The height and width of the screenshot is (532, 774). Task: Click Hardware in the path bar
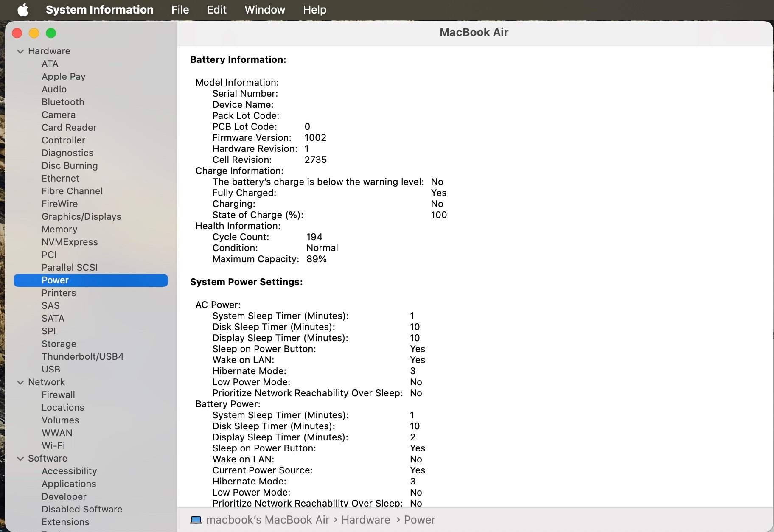(x=365, y=520)
